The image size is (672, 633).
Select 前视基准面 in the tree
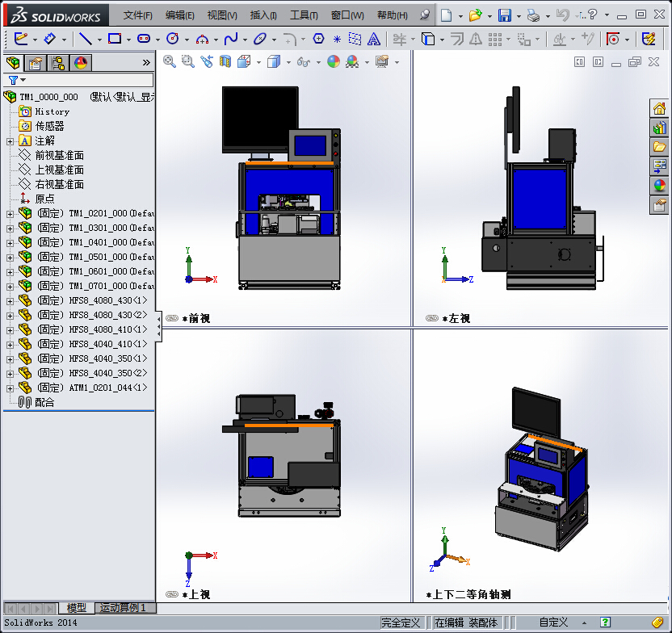pyautogui.click(x=59, y=156)
